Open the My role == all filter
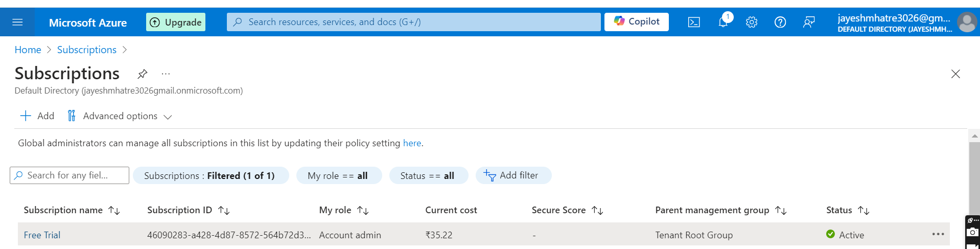The width and height of the screenshot is (980, 249). pyautogui.click(x=339, y=175)
